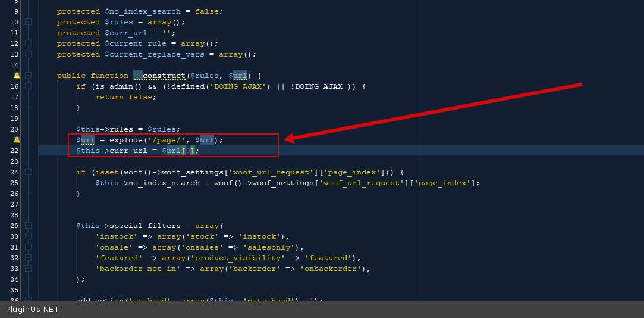Collapse the special_filters array fold on line 29
The width and height of the screenshot is (644, 318).
28,226
